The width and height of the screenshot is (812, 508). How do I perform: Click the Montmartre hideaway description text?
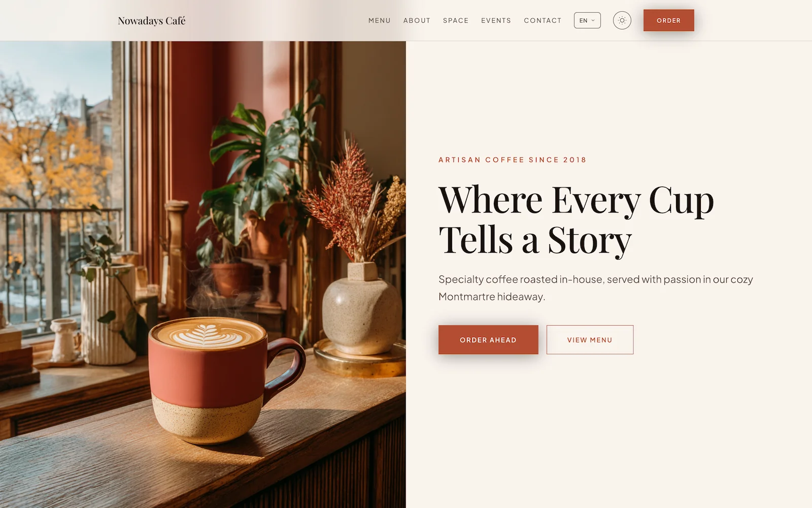tap(596, 288)
